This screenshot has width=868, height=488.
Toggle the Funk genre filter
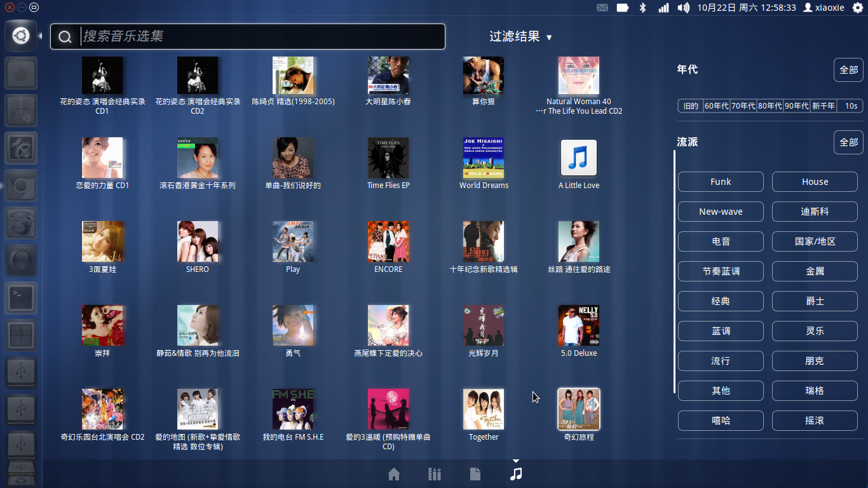[x=721, y=182]
